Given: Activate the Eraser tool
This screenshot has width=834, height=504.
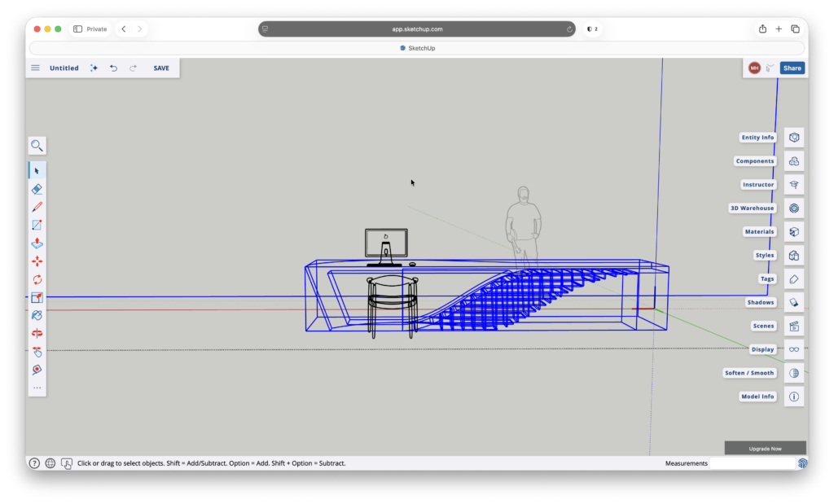Looking at the screenshot, I should (37, 189).
